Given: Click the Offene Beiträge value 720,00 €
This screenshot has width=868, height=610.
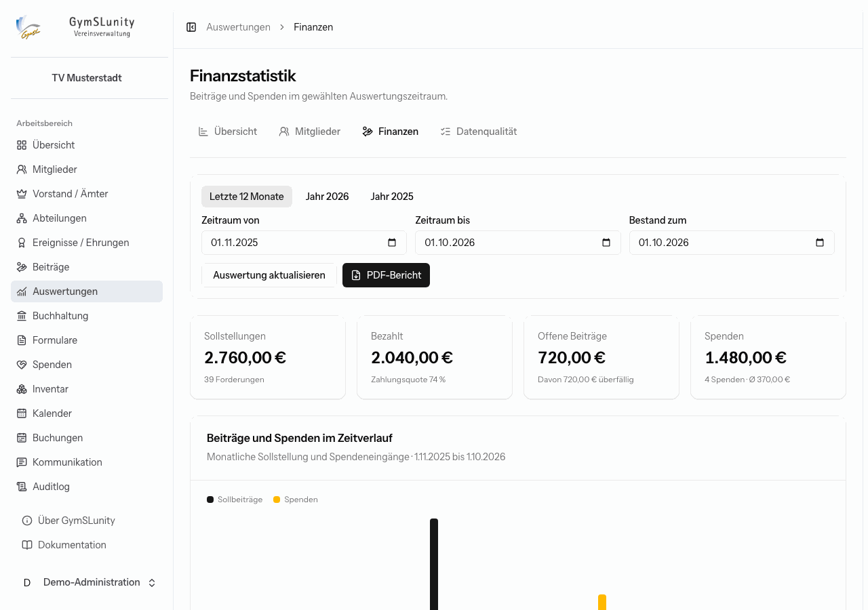Looking at the screenshot, I should click(x=572, y=358).
